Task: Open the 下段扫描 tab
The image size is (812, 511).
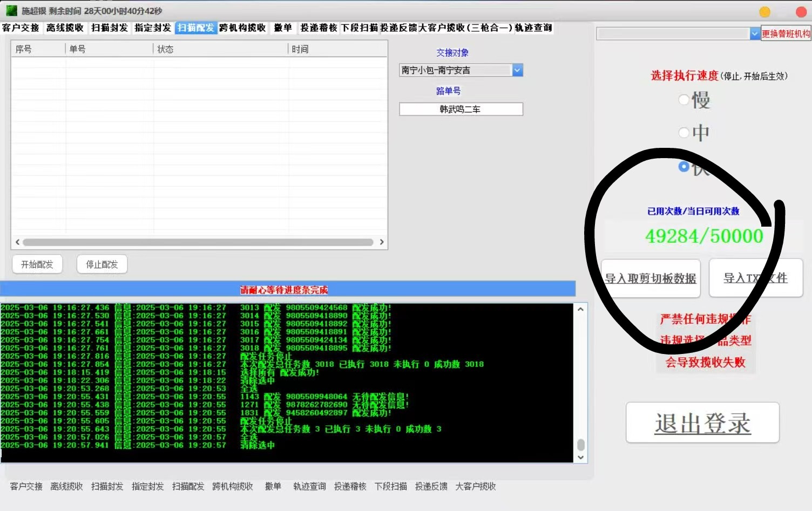Action: pyautogui.click(x=360, y=28)
